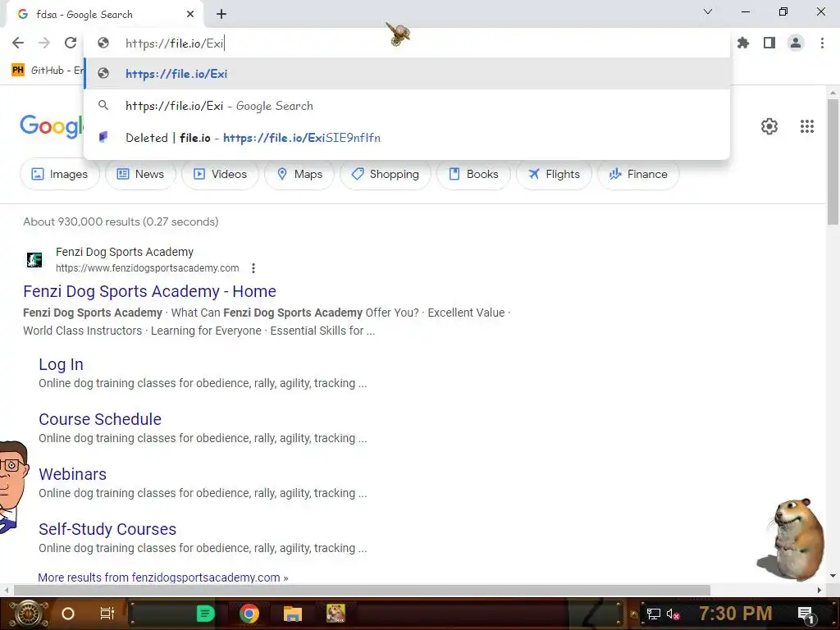This screenshot has height=630, width=840.
Task: Open the three-dot menu beside fenzidogsportsacademy.com
Action: click(x=253, y=268)
